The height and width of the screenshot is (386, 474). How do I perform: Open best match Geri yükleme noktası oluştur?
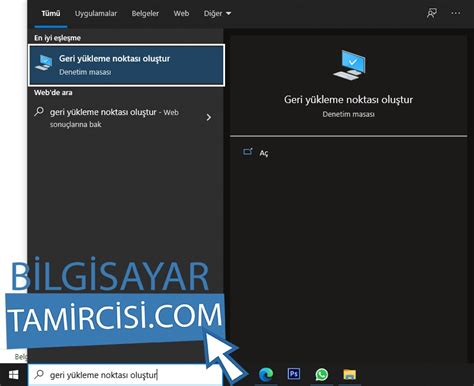[x=126, y=65]
